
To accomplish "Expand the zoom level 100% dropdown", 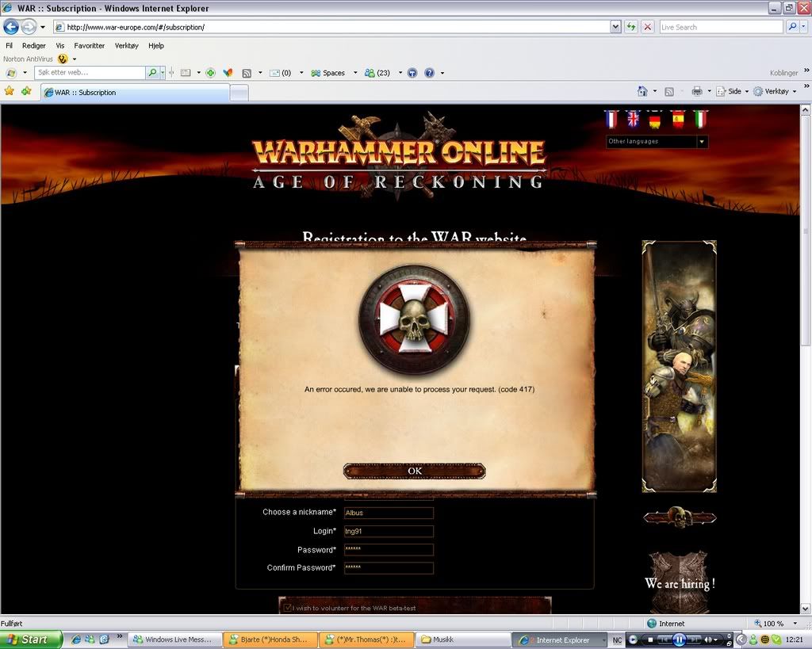I will point(795,624).
